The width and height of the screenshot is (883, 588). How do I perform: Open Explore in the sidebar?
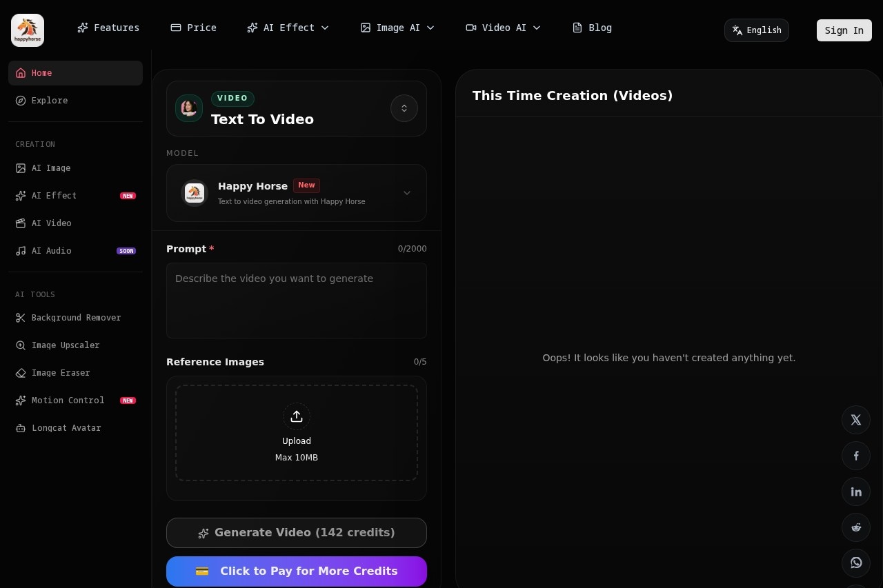50,101
